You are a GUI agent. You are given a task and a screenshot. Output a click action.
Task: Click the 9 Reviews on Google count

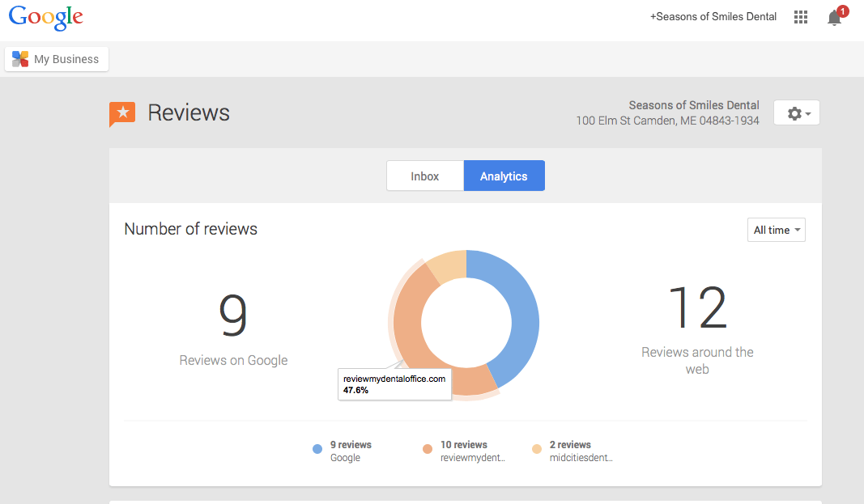pos(233,316)
